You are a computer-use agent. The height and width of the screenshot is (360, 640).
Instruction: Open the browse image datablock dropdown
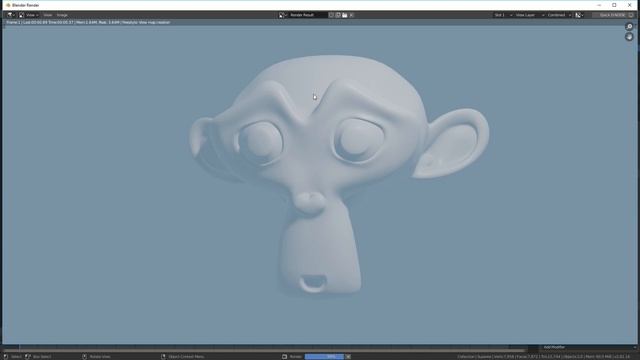[x=283, y=15]
